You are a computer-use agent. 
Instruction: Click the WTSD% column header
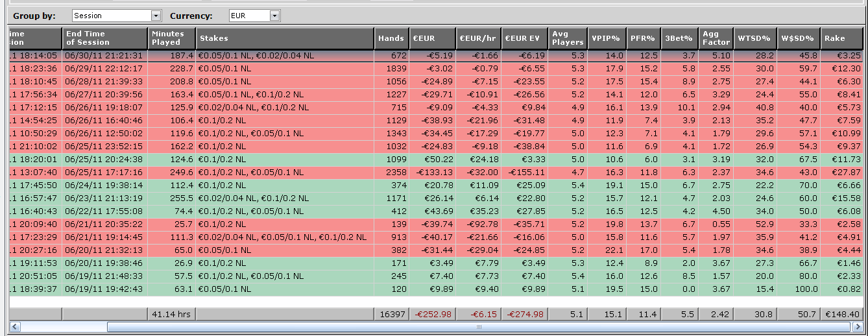755,38
